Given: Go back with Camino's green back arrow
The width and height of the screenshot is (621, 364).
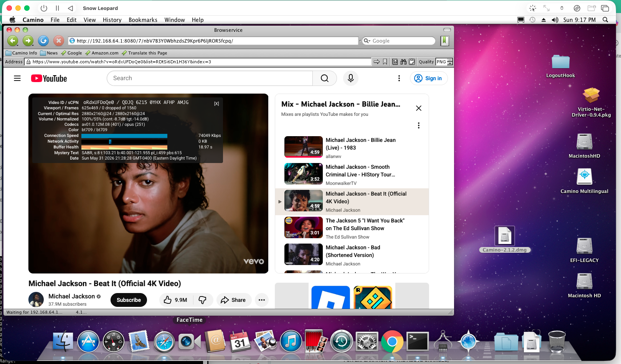Looking at the screenshot, I should pos(13,41).
